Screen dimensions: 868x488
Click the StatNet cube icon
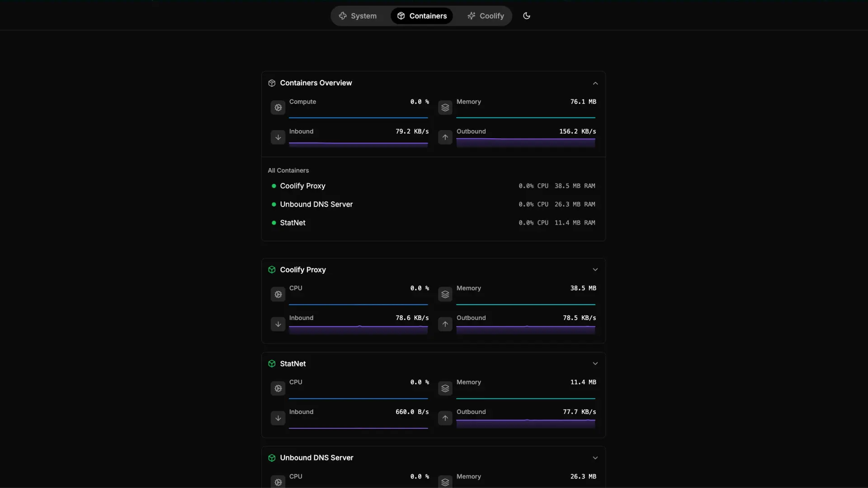272,364
